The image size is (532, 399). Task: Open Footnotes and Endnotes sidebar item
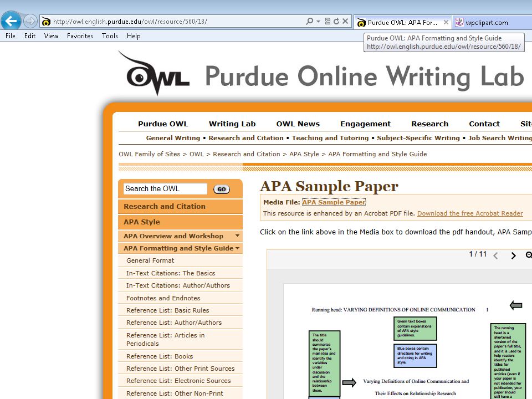tap(180, 298)
